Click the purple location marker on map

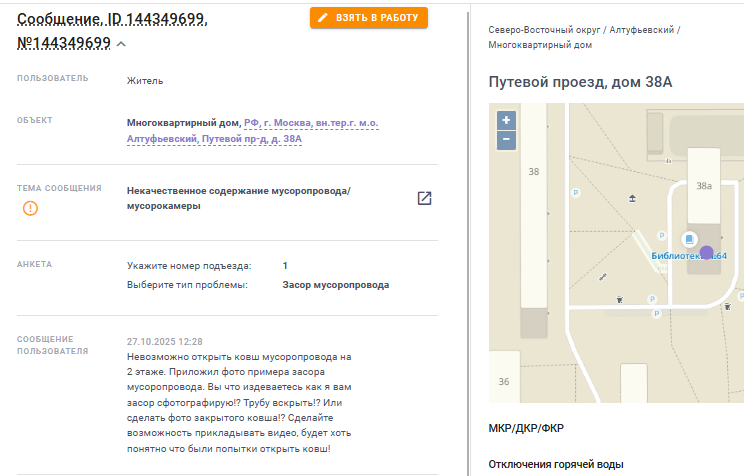(707, 252)
